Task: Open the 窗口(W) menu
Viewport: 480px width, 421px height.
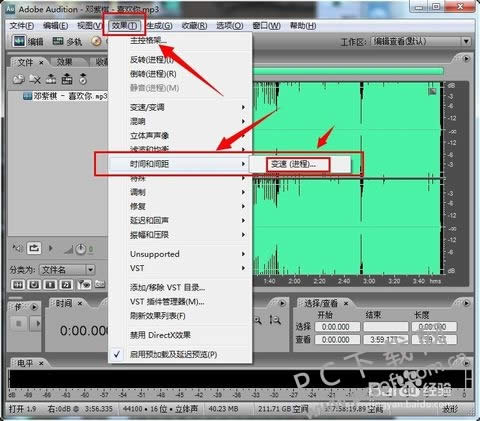Action: pyautogui.click(x=266, y=26)
